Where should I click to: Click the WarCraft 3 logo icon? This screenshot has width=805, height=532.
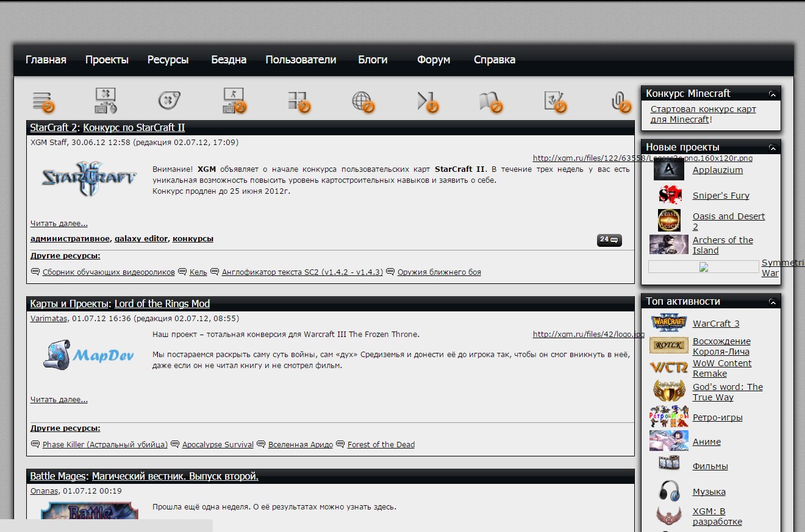[x=669, y=322]
